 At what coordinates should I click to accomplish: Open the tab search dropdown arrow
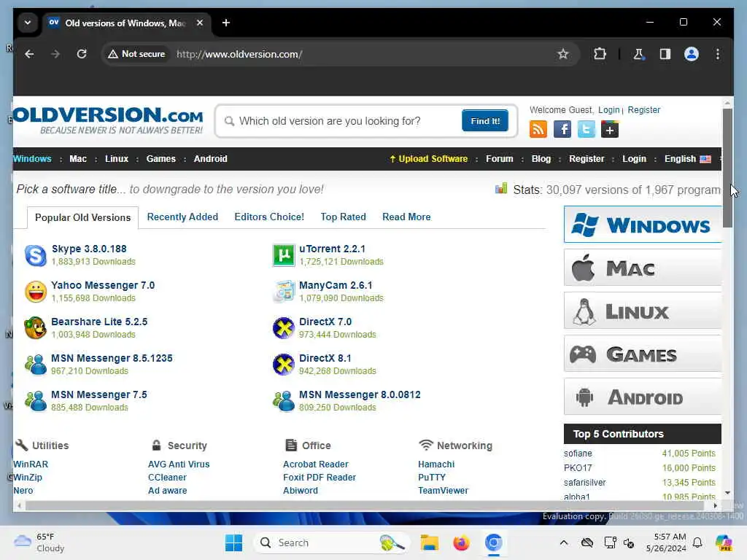(28, 23)
